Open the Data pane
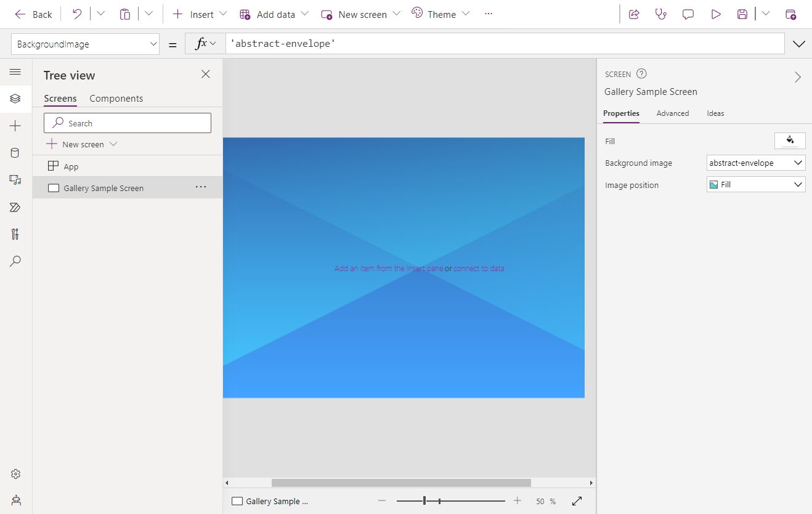The width and height of the screenshot is (812, 514). tap(15, 152)
